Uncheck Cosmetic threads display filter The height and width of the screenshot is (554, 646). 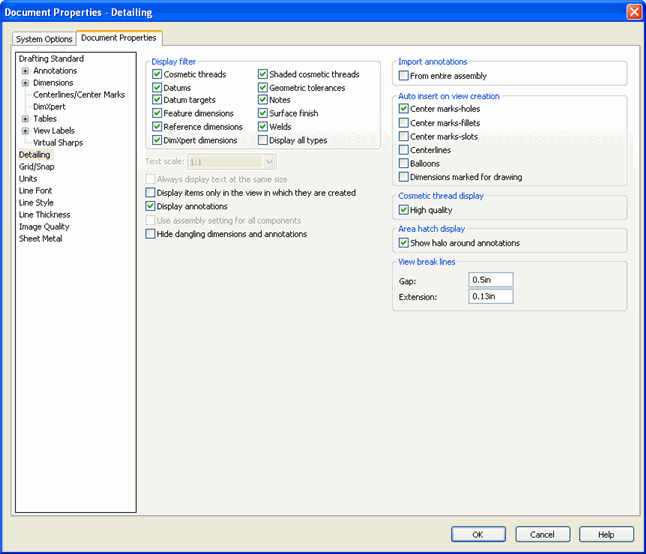pyautogui.click(x=157, y=74)
